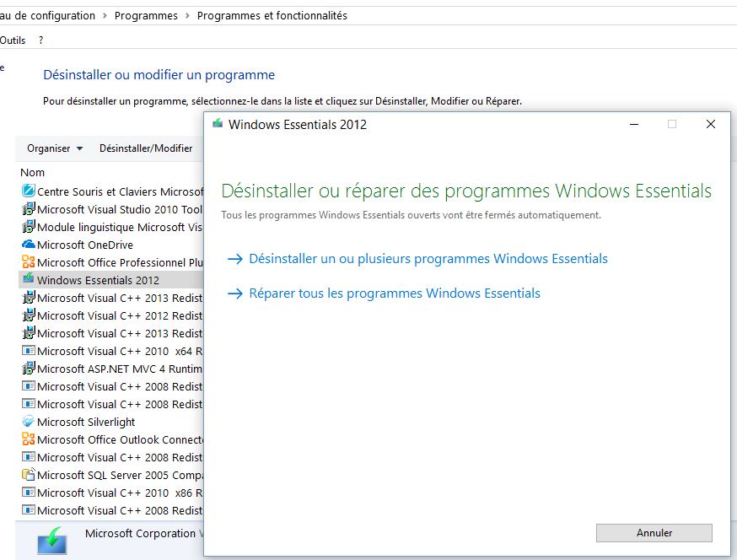Click the Microsoft Office Professionnel Plus icon
The width and height of the screenshot is (737, 560).
28,262
